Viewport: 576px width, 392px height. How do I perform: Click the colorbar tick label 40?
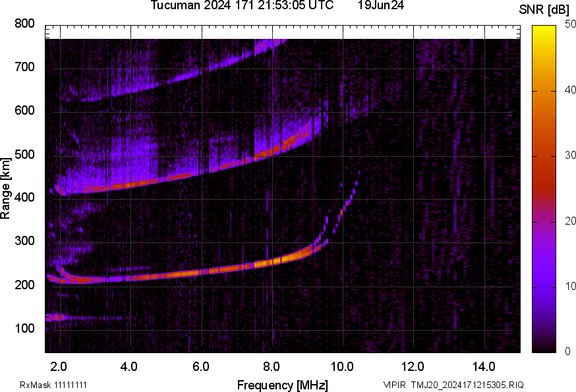pyautogui.click(x=570, y=90)
